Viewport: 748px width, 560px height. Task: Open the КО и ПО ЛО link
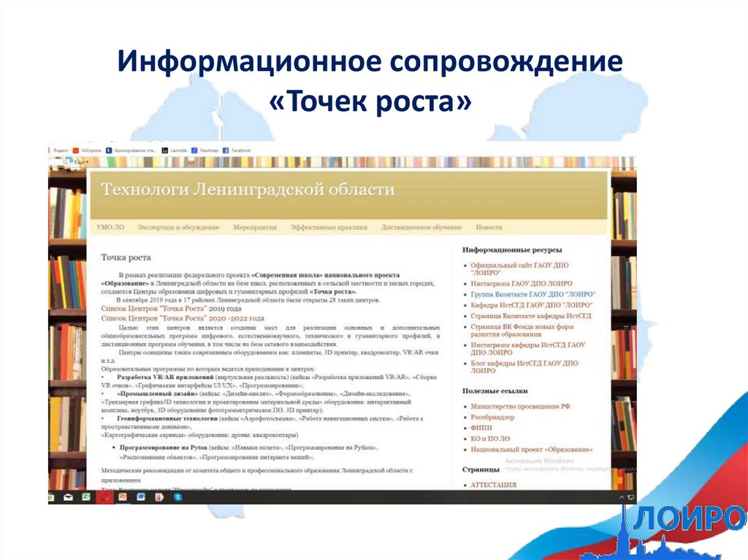(x=490, y=438)
